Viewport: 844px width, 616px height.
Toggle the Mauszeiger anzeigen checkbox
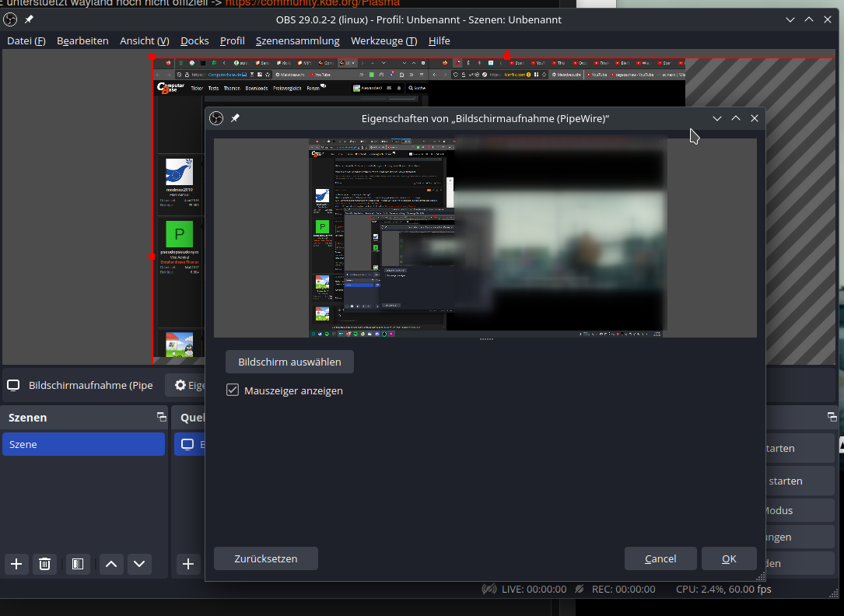click(x=233, y=390)
